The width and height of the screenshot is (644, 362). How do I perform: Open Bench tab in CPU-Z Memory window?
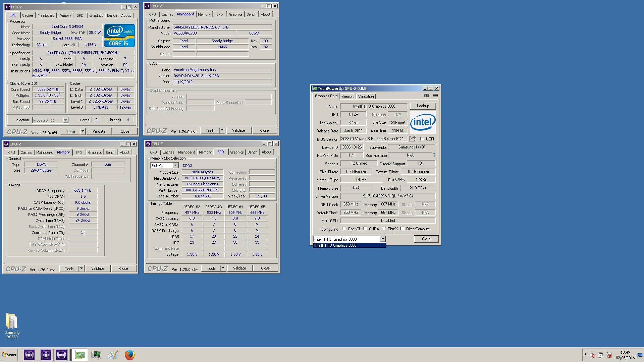[110, 153]
